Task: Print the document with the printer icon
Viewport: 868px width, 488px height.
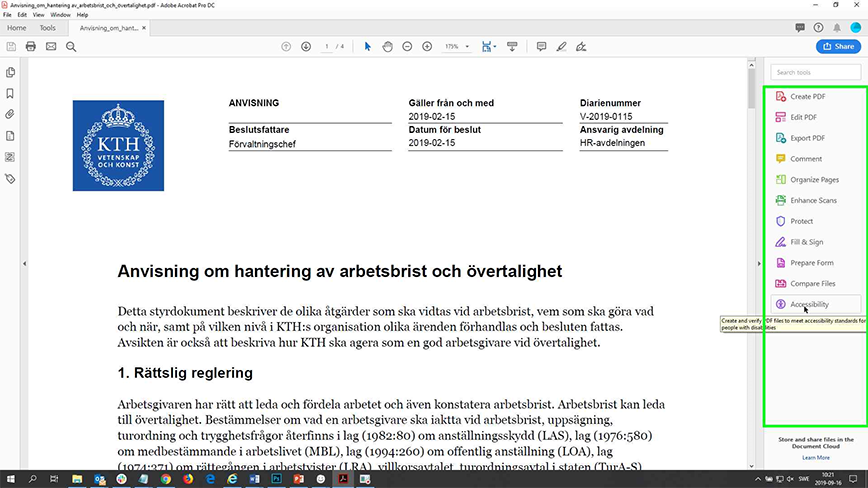Action: 30,47
